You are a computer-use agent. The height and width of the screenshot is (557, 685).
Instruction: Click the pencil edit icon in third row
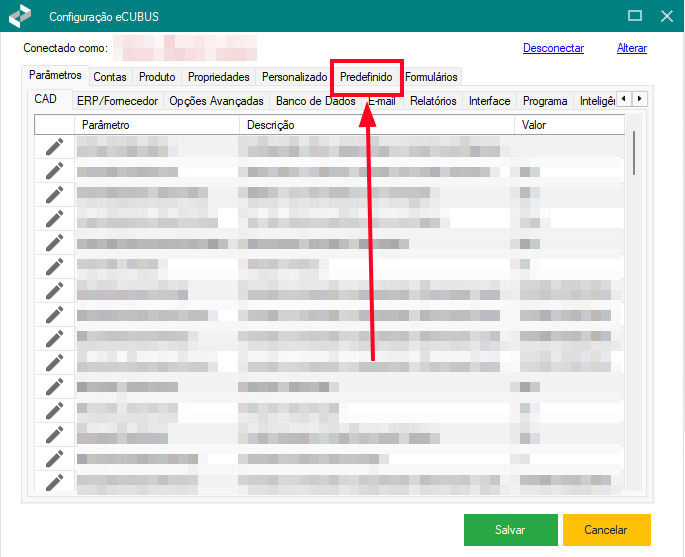[x=54, y=195]
